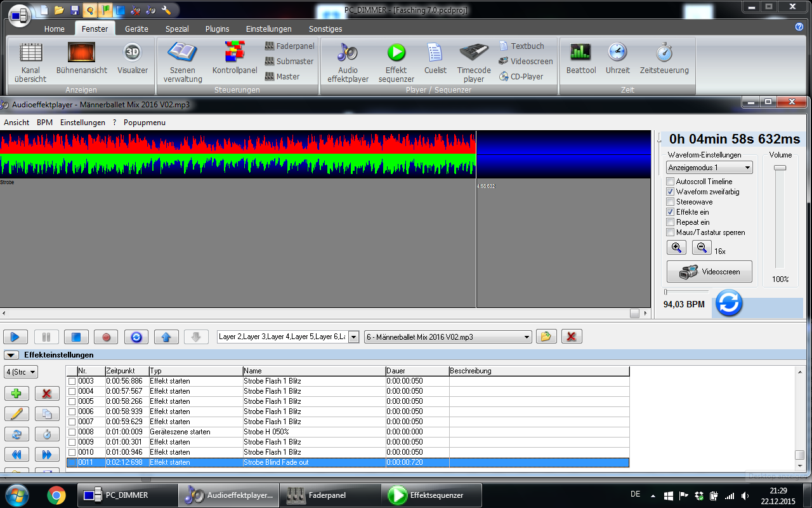Click the Videoscreen button
Screen dimensions: 812x508
click(709, 271)
